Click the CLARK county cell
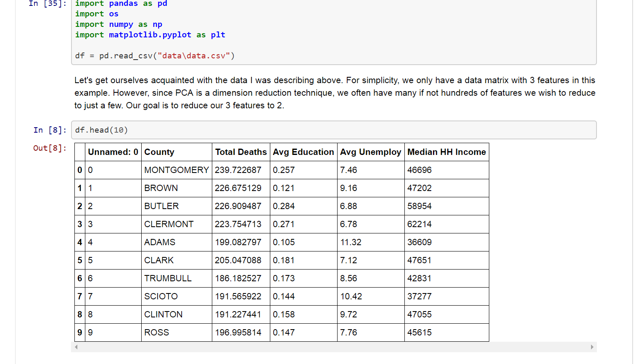 [177, 260]
